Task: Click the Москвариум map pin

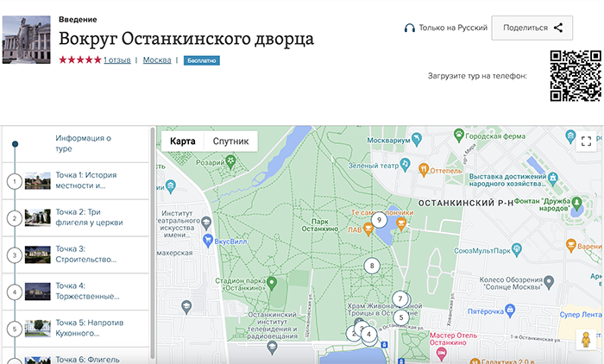Action: (x=417, y=140)
